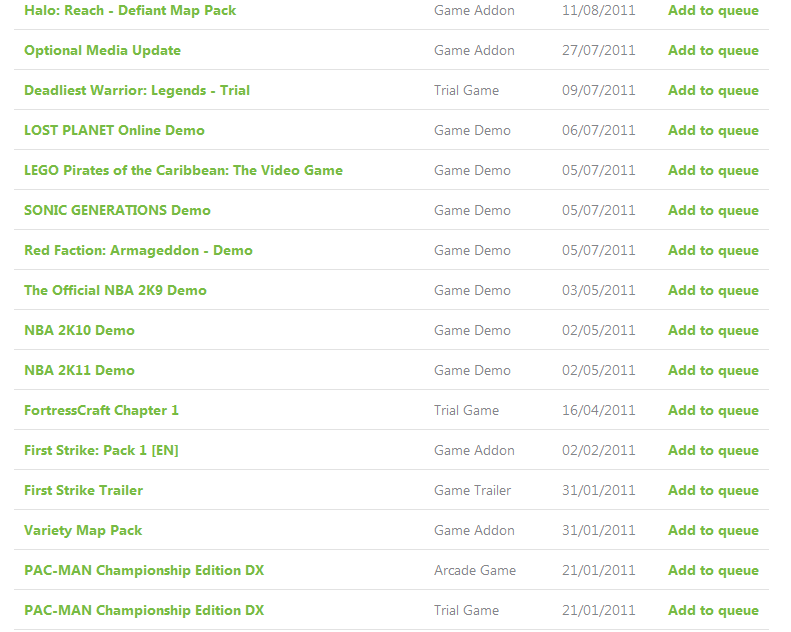Screen dimensions: 791x632
Task: Open SONIC GENERATIONS Demo link
Action: click(118, 210)
